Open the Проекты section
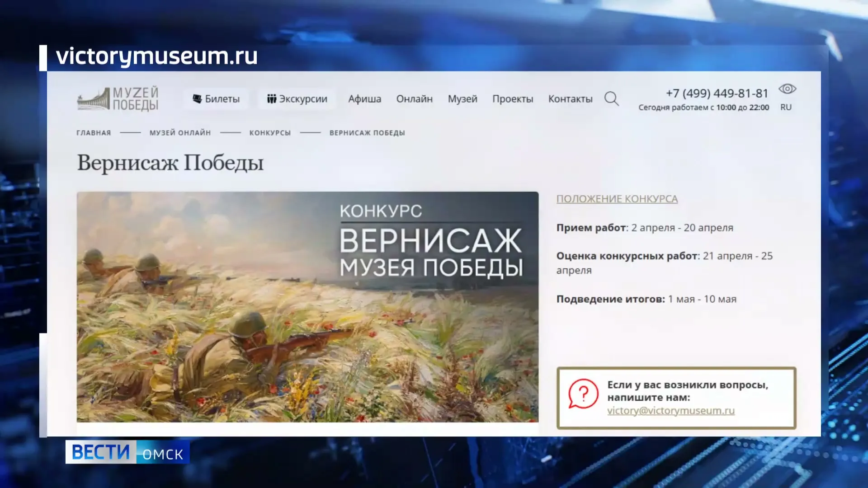868x488 pixels. click(513, 99)
